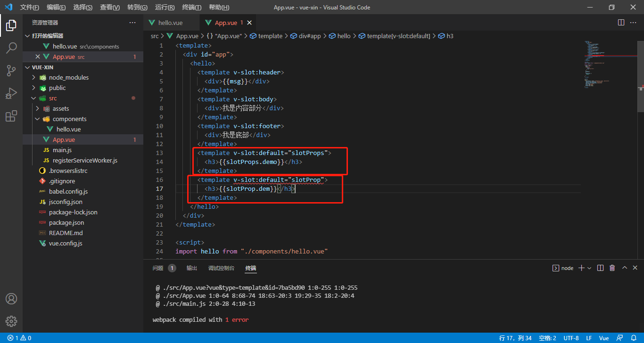Open the .browserslistrc file
The image size is (644, 343).
[x=83, y=171]
